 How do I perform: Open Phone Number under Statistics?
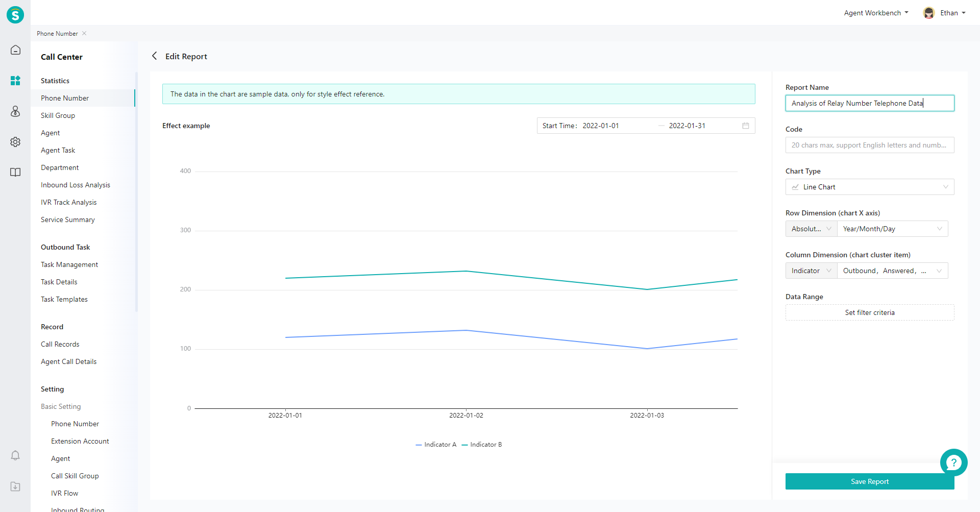[83, 98]
